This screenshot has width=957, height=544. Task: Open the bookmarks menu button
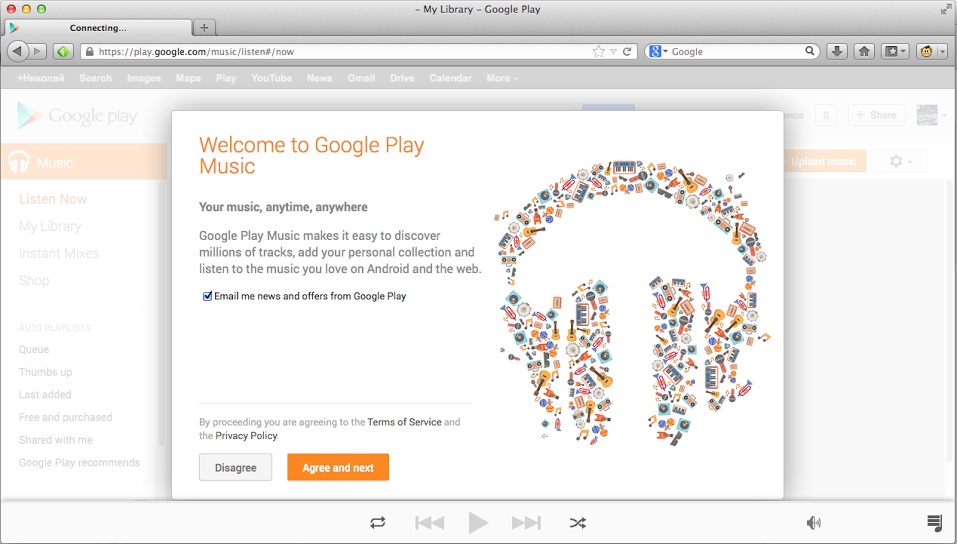[896, 51]
